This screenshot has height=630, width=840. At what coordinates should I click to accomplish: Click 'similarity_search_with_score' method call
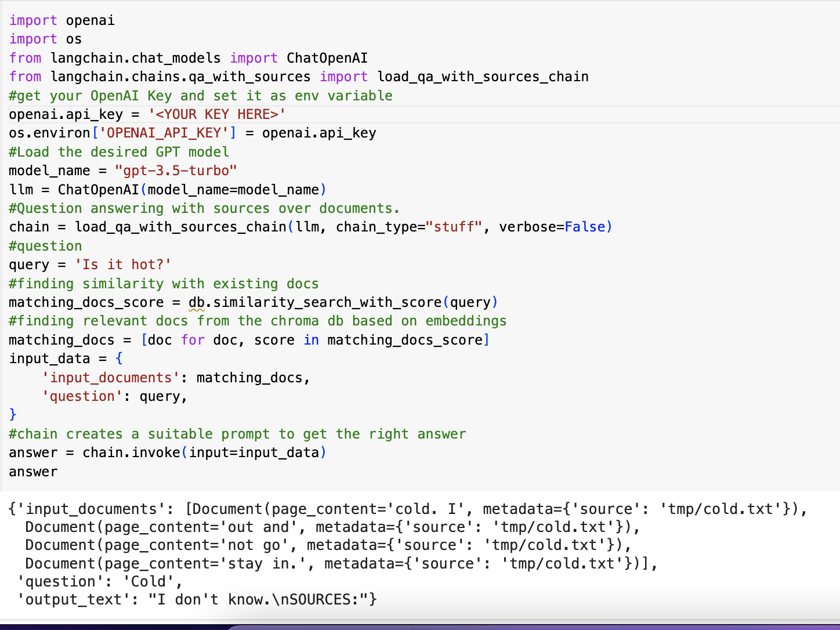[328, 302]
